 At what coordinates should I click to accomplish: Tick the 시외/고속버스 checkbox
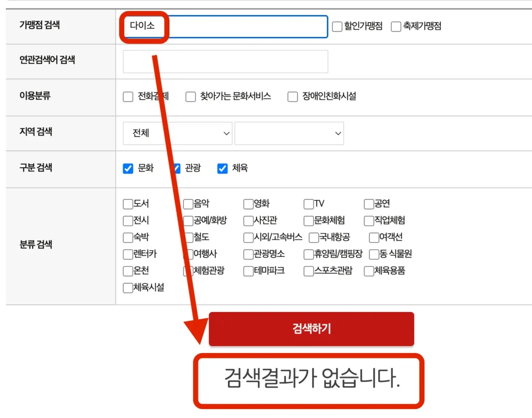pos(248,238)
